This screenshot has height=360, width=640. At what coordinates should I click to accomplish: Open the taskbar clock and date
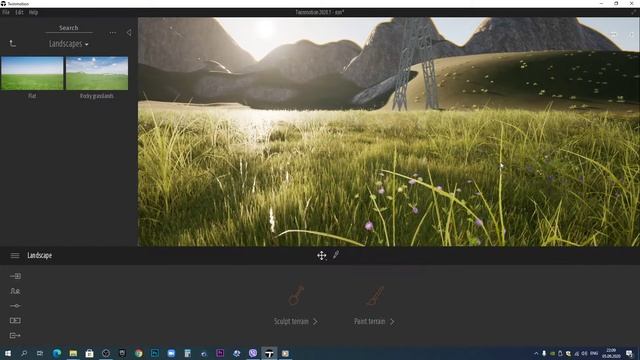pyautogui.click(x=611, y=353)
